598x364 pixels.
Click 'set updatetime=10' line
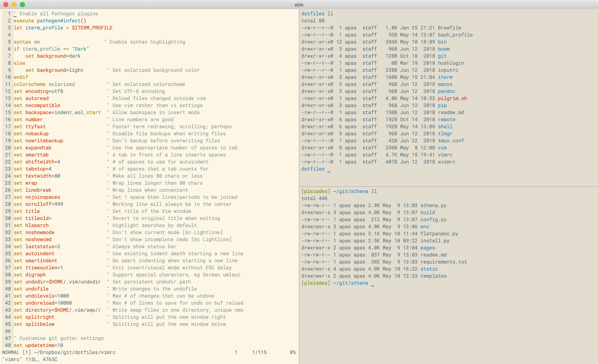tap(38, 345)
